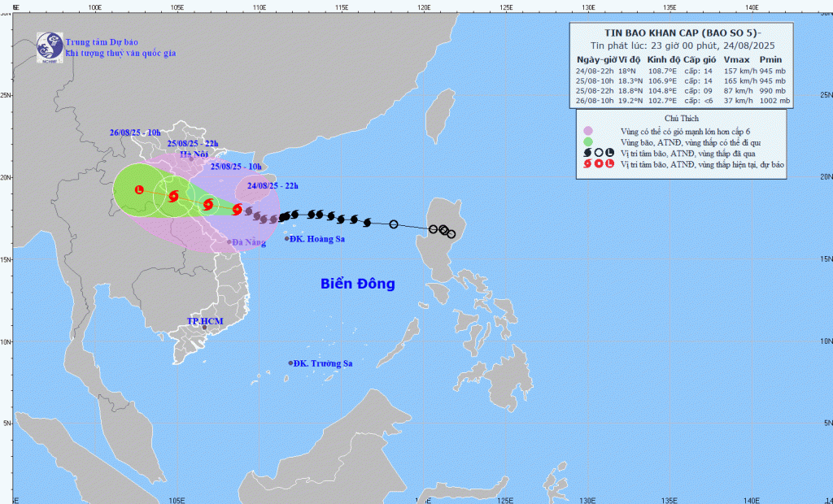Click current storm center marked 24/08/25 - 22h
Image resolution: width=833 pixels, height=504 pixels.
coord(238,209)
